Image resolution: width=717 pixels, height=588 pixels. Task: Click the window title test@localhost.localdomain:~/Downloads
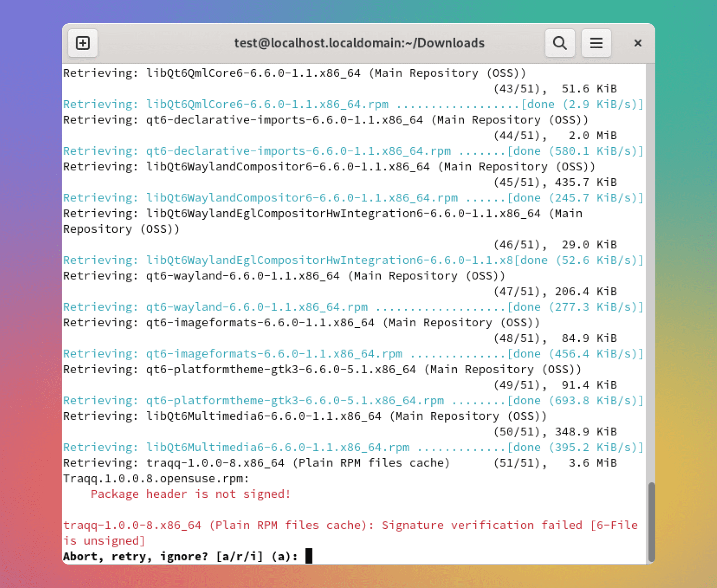359,43
